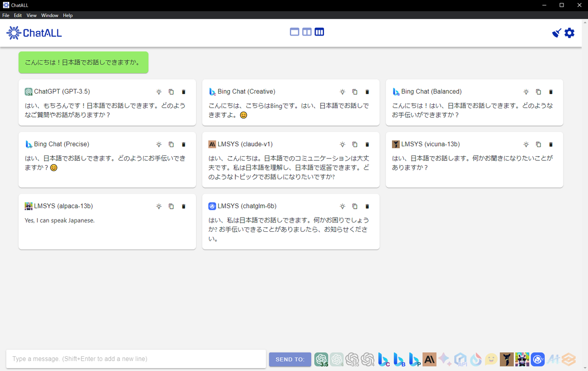Delete the Bing Chat (Balanced) response
This screenshot has width=588, height=371.
point(551,92)
